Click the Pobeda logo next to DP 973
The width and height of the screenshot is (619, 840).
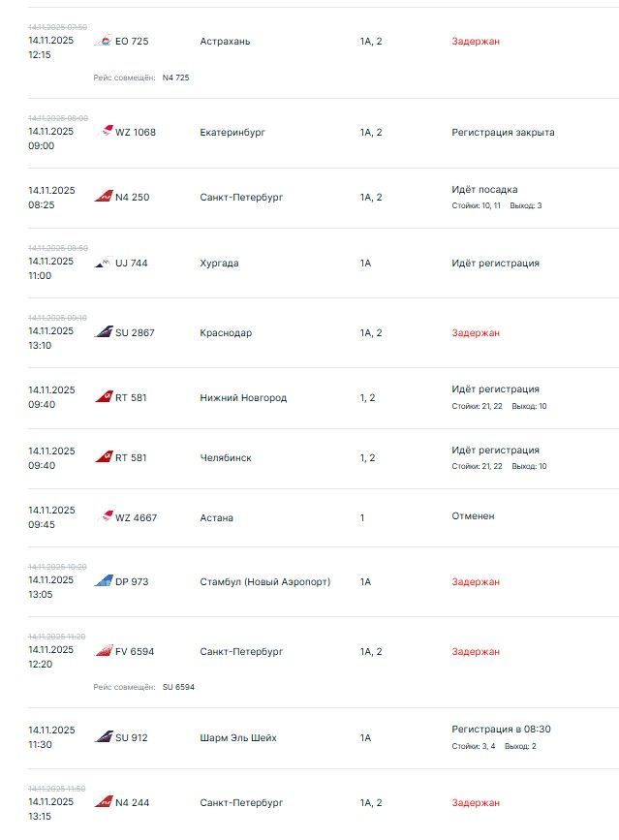click(103, 581)
